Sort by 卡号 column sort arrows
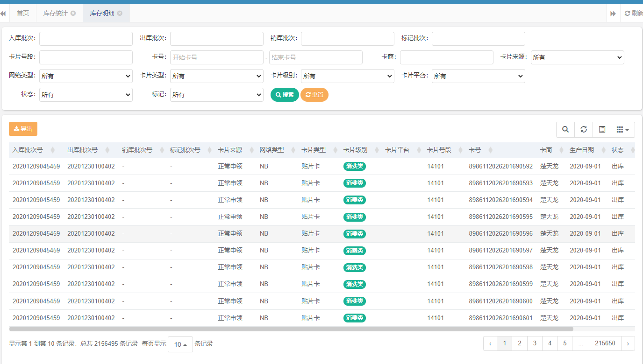 coord(490,150)
